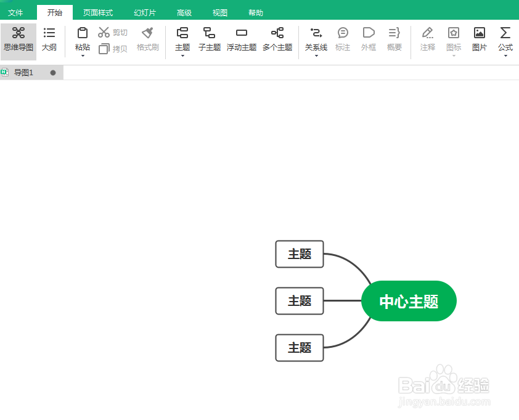Click the unsaved dot on 导图1 tab

(x=53, y=73)
